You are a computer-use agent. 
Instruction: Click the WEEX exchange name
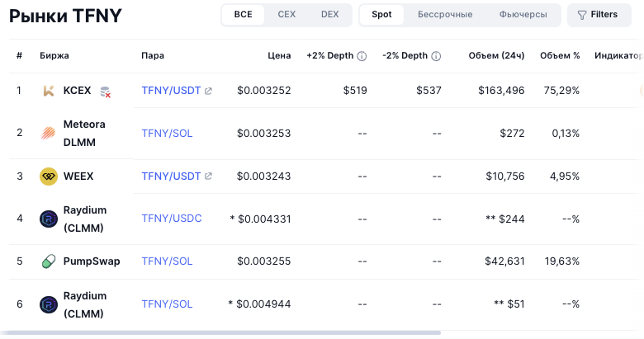click(x=78, y=176)
